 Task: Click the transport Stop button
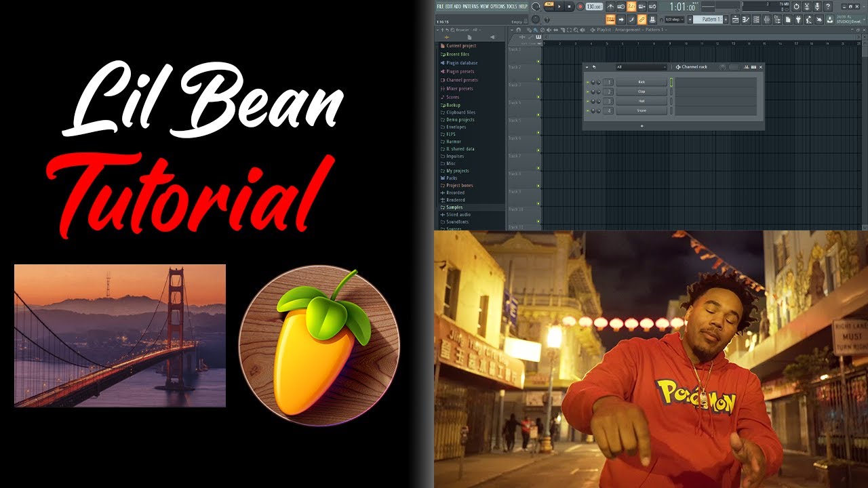569,6
